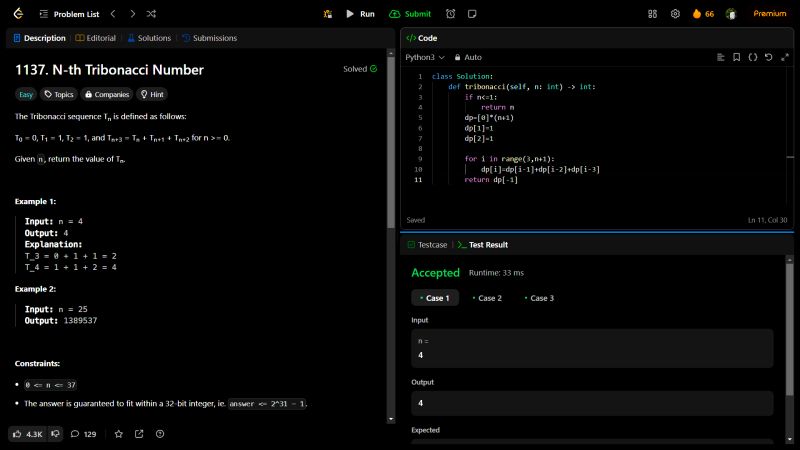The height and width of the screenshot is (450, 800).
Task: Add problem to favorites with star
Action: click(118, 434)
